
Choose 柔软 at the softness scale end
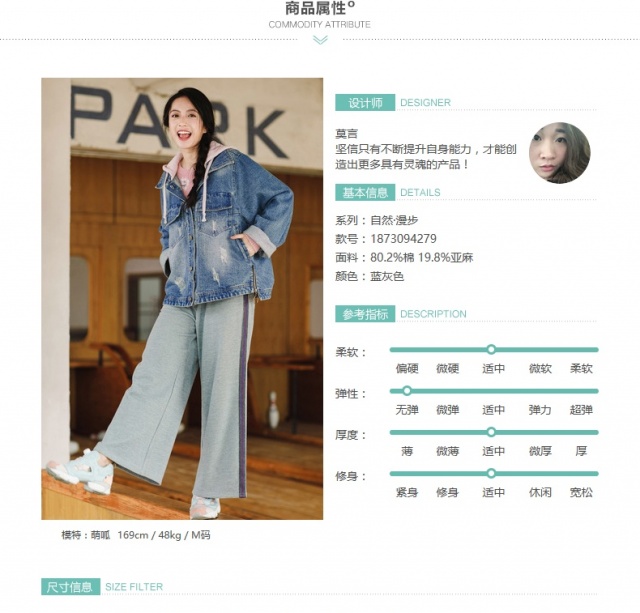(581, 369)
